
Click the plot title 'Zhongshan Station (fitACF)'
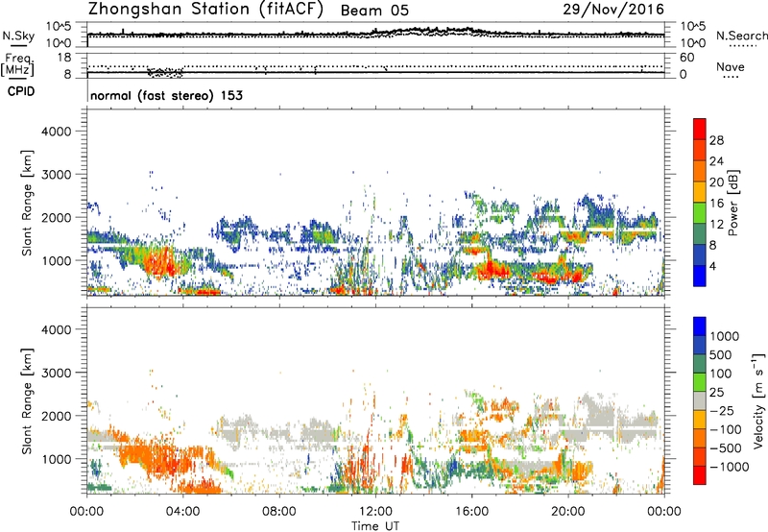pos(205,10)
